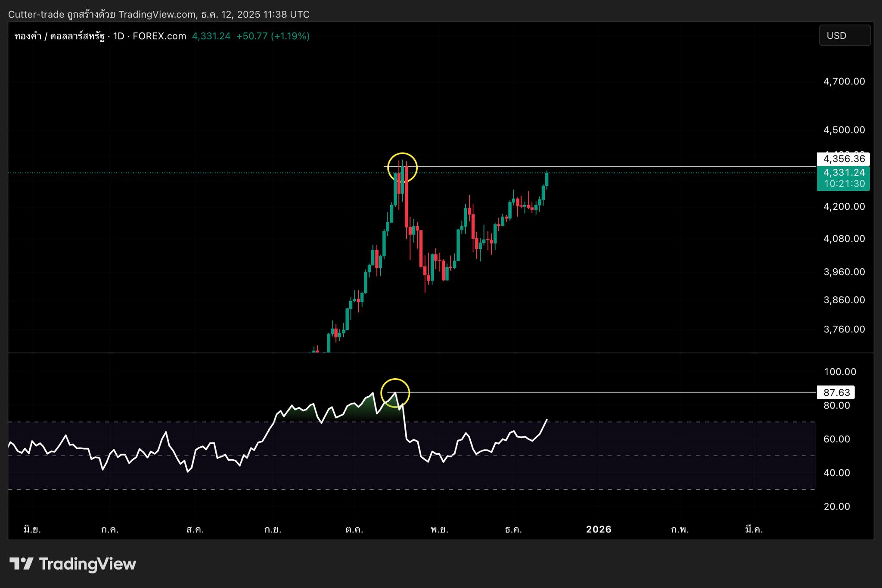Click the TradingView logo icon
This screenshot has height=588, width=882.
point(22,563)
